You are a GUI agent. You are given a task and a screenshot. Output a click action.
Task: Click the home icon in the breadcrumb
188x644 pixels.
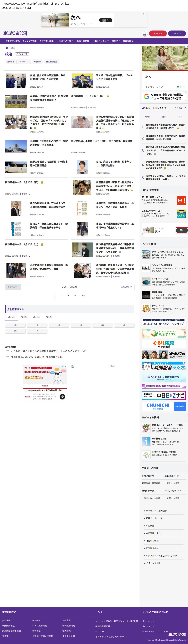(7, 48)
